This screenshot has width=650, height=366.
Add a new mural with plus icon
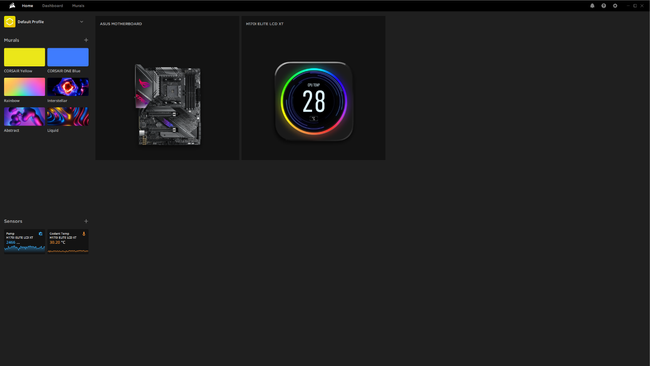pyautogui.click(x=86, y=40)
